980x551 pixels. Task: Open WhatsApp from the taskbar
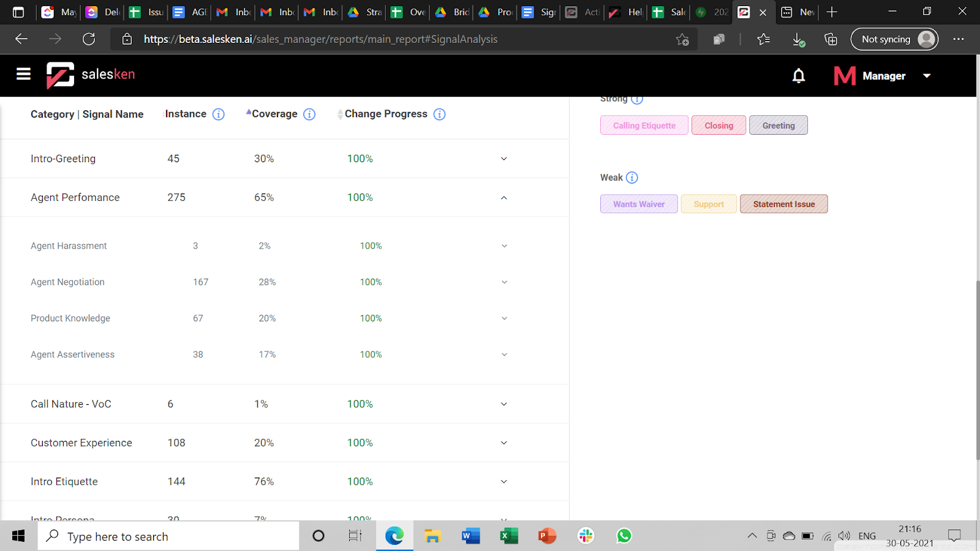click(x=624, y=536)
